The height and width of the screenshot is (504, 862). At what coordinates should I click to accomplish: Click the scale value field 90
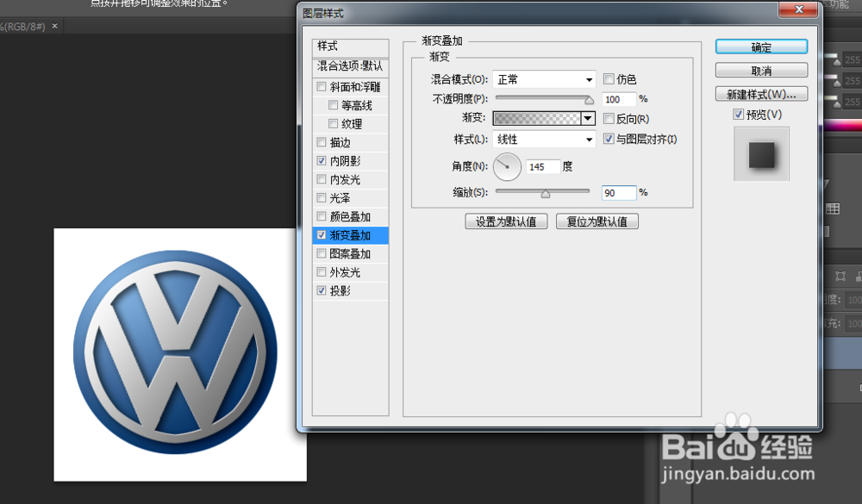(x=619, y=193)
